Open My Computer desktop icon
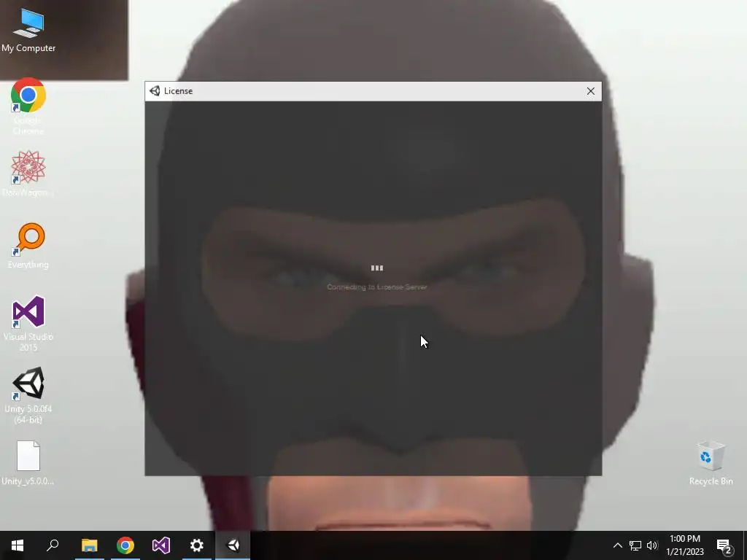This screenshot has height=560, width=747. (28, 31)
